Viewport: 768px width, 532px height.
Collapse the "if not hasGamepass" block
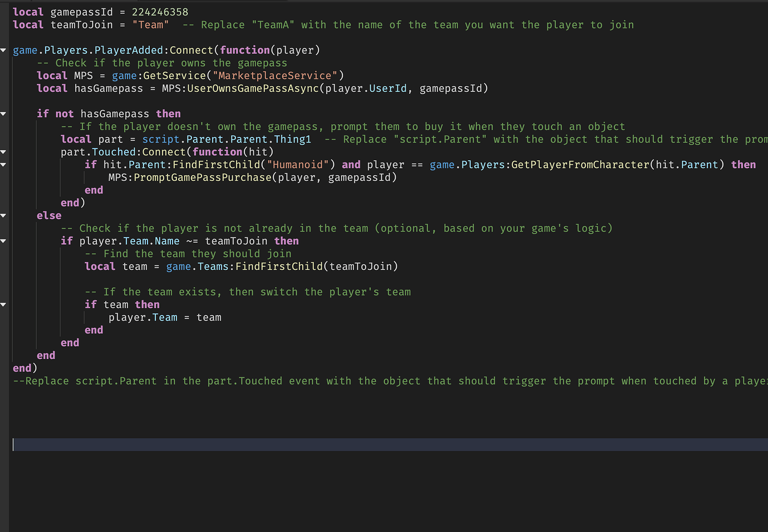click(x=3, y=114)
